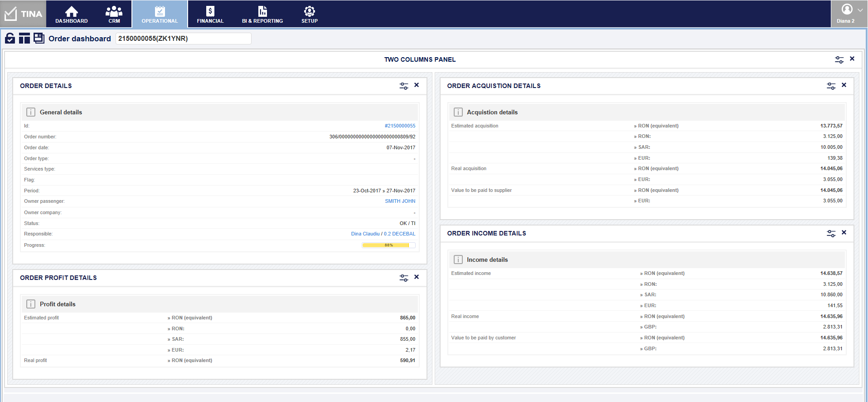Viewport: 868px width, 402px height.
Task: Expand the Diana 2 user menu
Action: (x=849, y=14)
